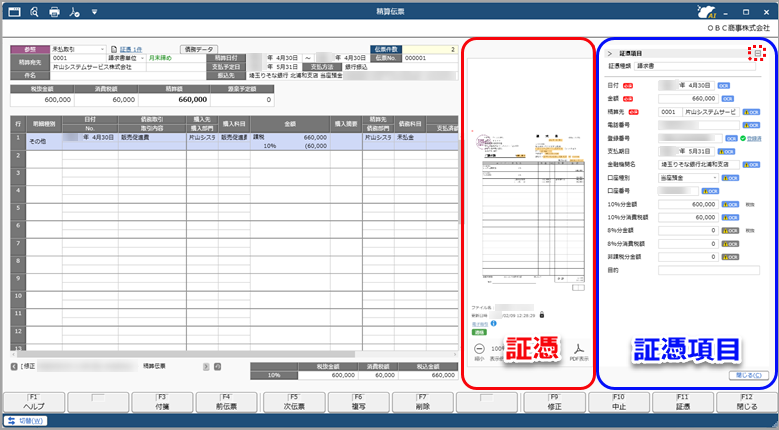Click the warning OCR badge beside 金融機関名
This screenshot has width=779, height=430.
pos(751,165)
